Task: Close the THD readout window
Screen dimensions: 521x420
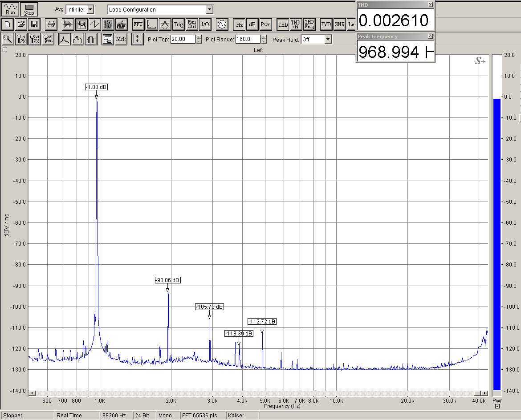Action: point(430,4)
